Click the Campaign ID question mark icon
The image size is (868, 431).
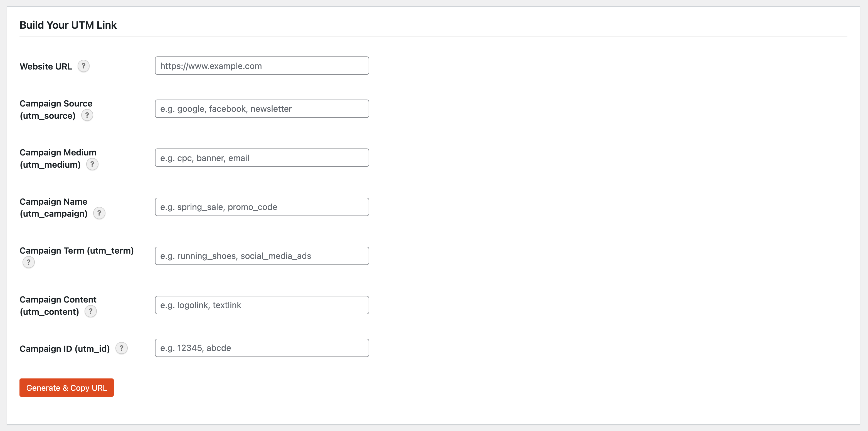[121, 348]
